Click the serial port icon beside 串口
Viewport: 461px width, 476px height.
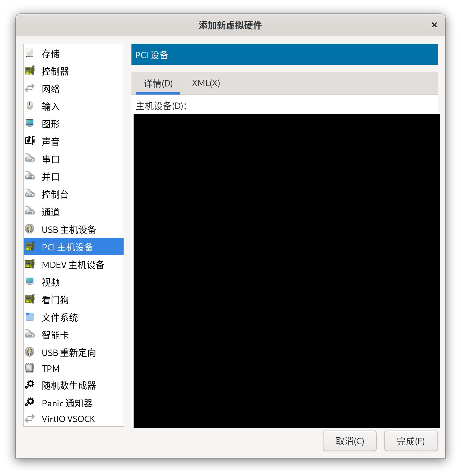[30, 158]
